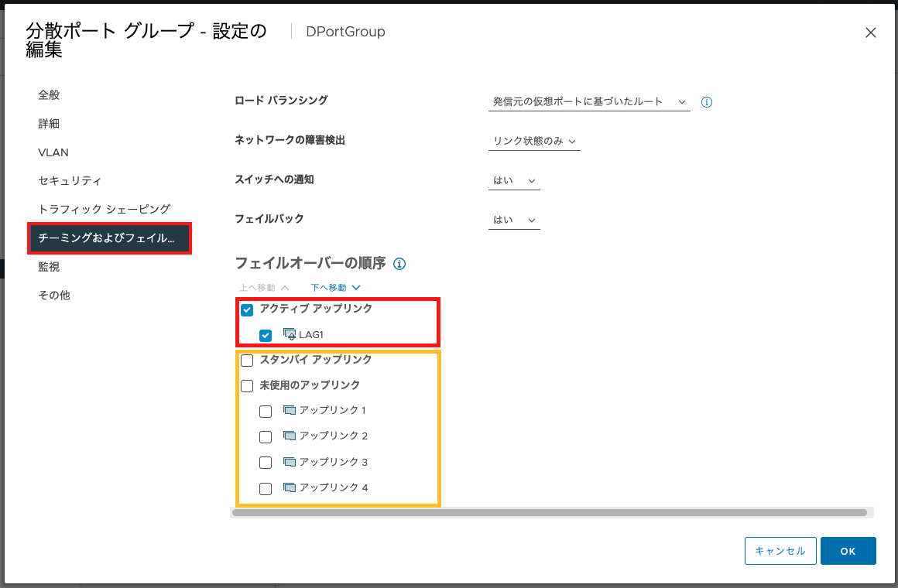Click the uplink icon beside アップリンク 2

pyautogui.click(x=288, y=436)
